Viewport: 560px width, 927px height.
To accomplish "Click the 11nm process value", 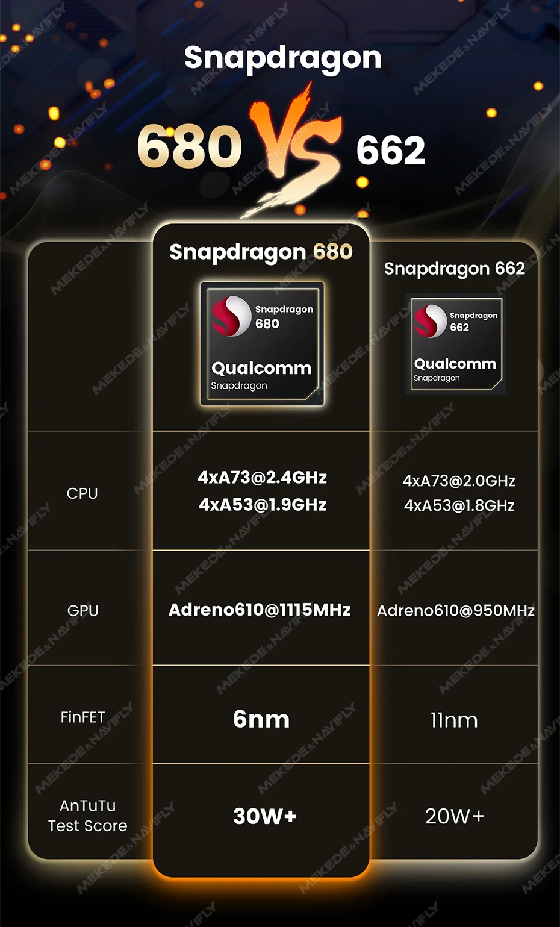I will [454, 720].
